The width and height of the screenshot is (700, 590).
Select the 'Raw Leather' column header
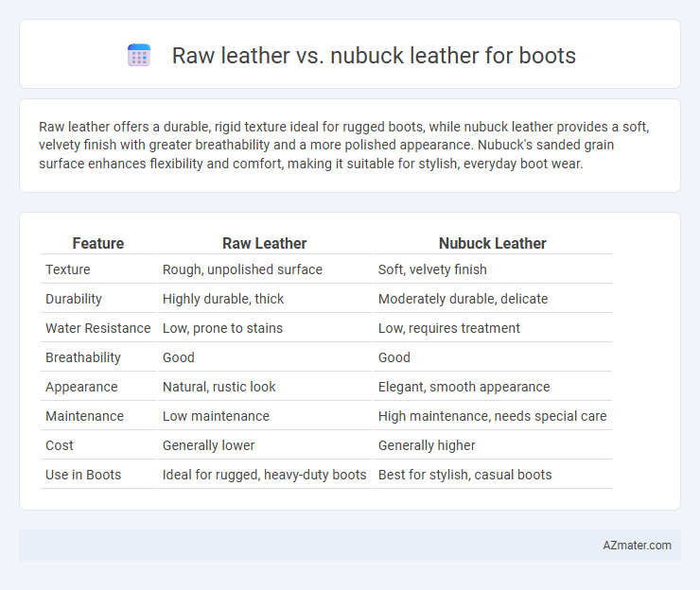coord(264,243)
